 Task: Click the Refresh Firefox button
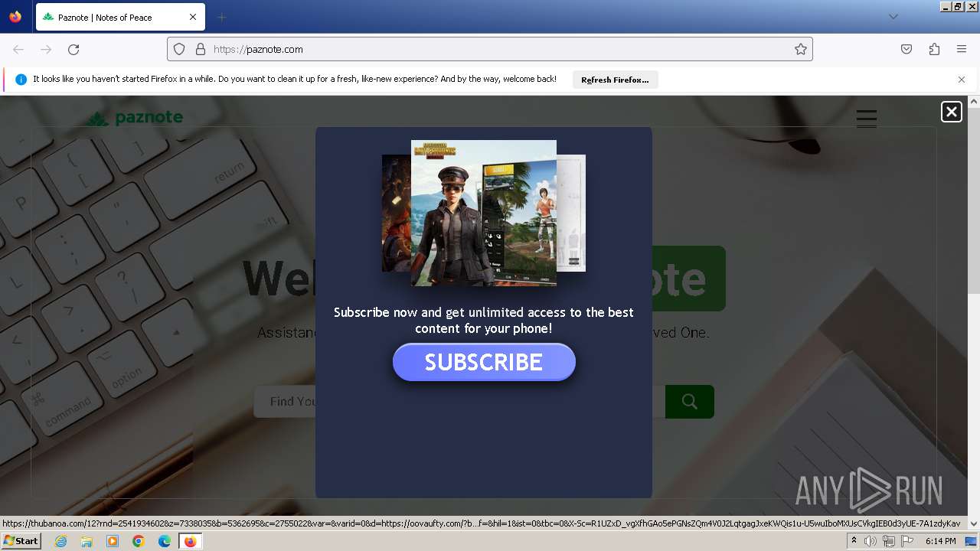(615, 80)
